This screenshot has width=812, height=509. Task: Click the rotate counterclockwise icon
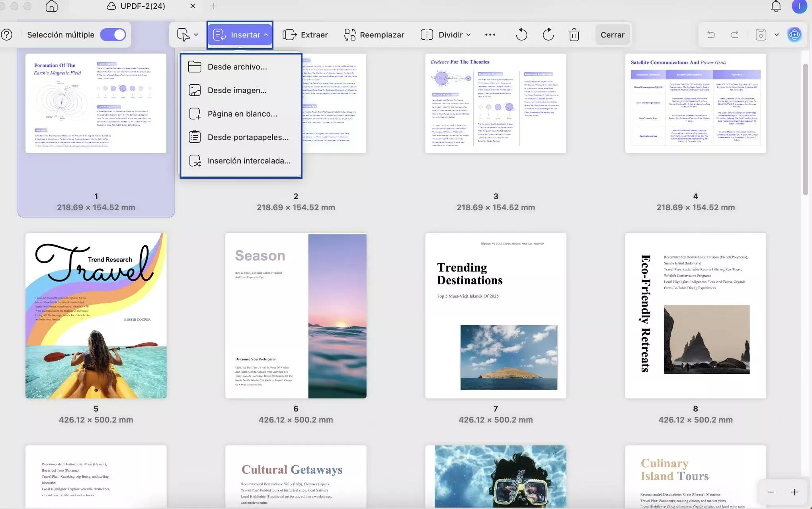coord(521,35)
